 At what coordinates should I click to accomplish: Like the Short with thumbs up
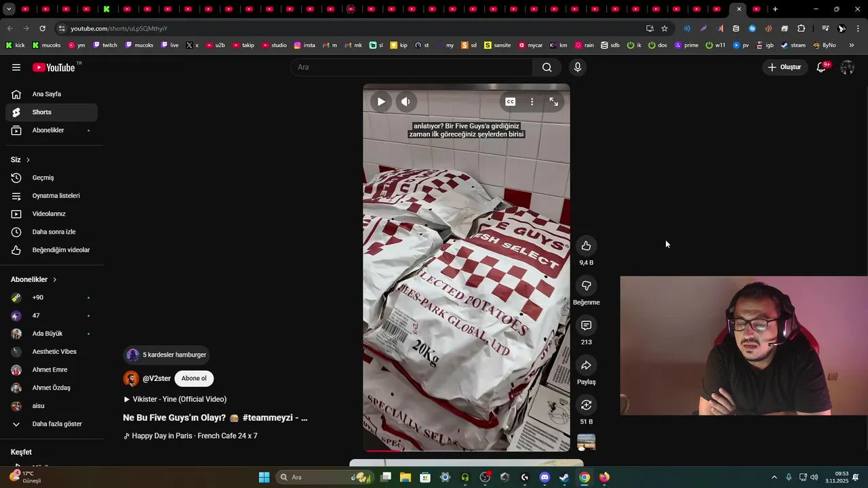click(586, 245)
